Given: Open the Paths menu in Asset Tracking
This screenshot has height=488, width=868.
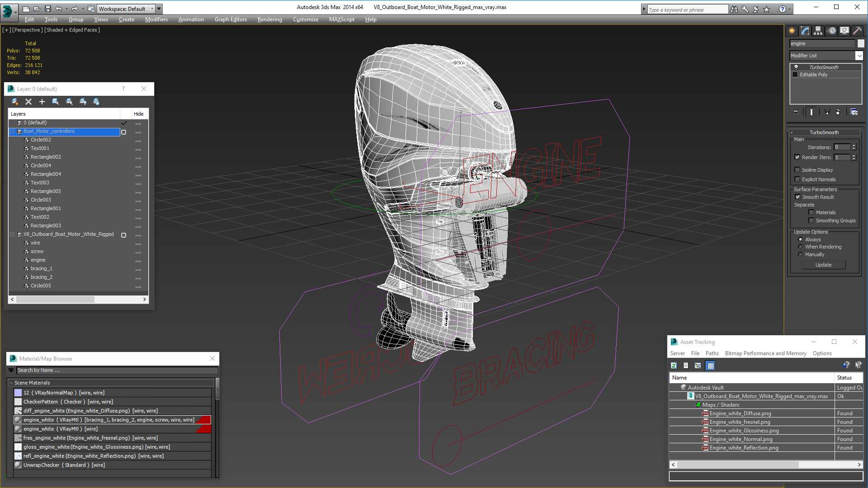Looking at the screenshot, I should 712,353.
